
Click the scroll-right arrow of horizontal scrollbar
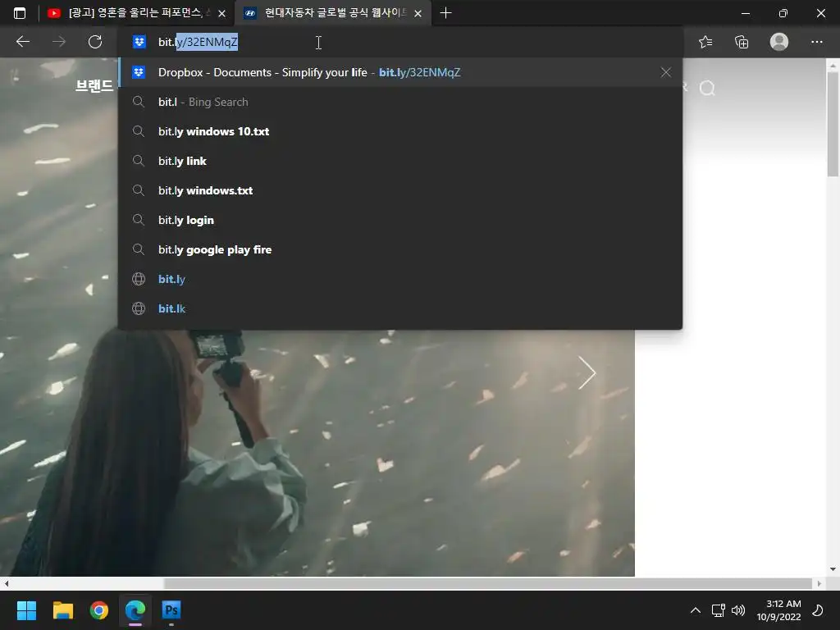point(819,583)
